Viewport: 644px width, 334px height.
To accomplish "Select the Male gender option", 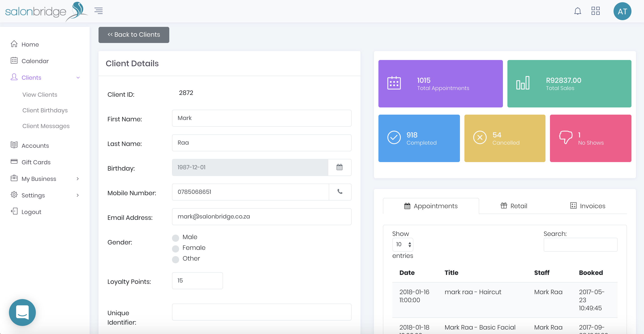I will [x=176, y=238].
